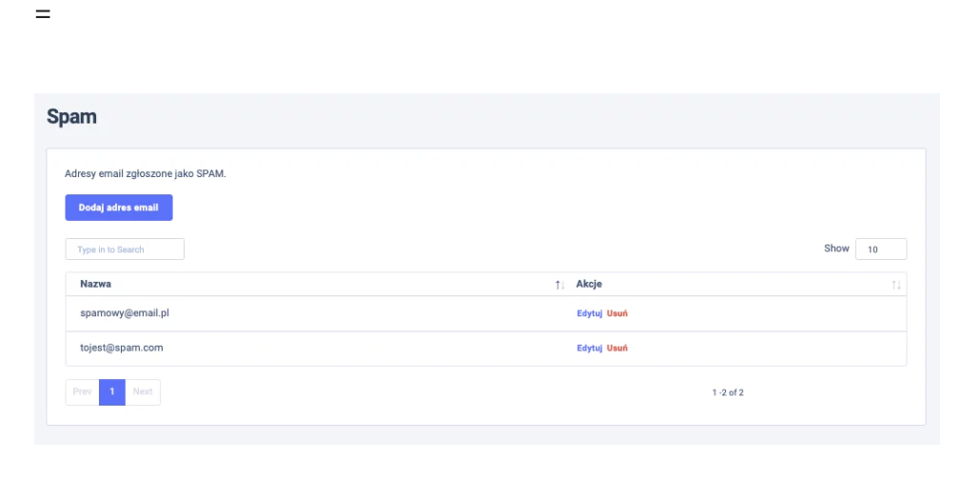Click the Adresy email zgłoszone jako SPAM text
980x480 pixels.
[146, 174]
